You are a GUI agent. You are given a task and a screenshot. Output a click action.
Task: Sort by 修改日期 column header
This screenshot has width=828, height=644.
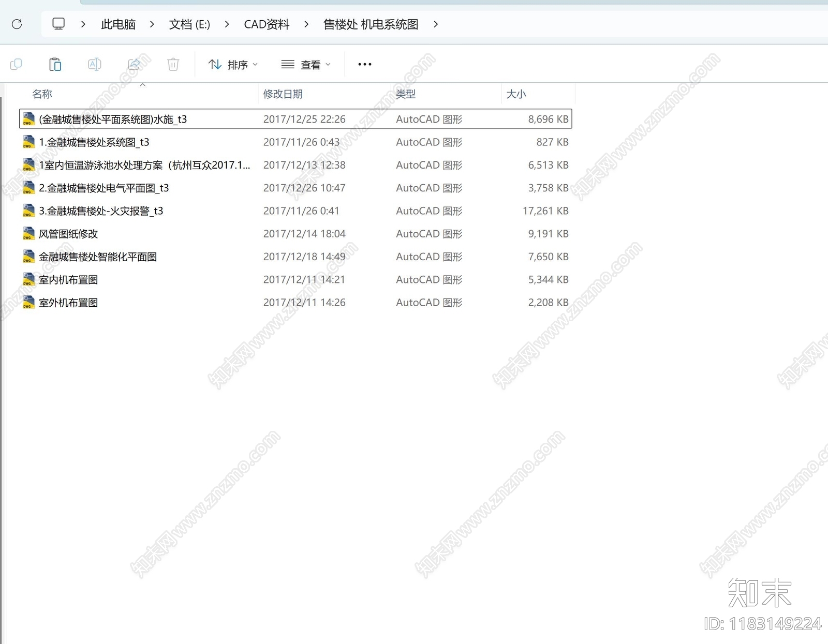[283, 94]
